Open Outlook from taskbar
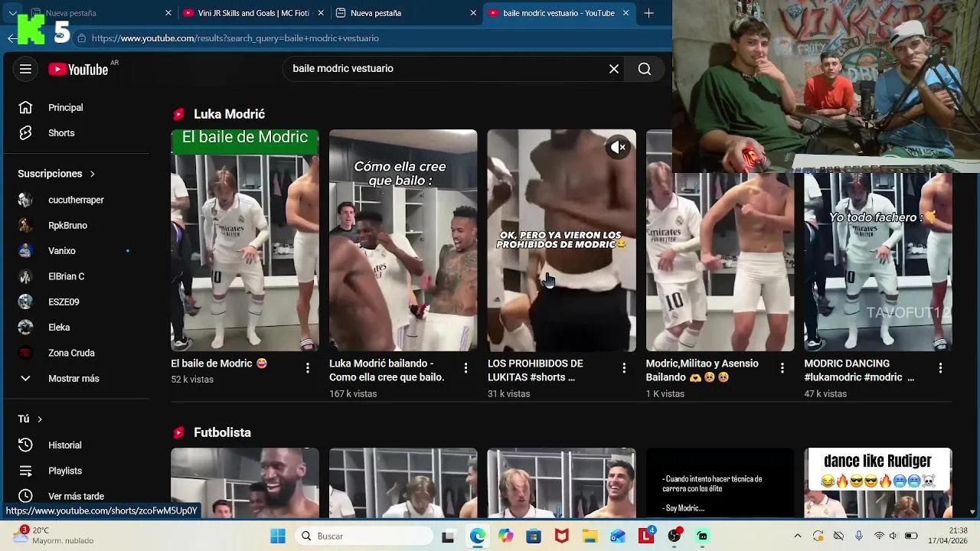 [618, 536]
